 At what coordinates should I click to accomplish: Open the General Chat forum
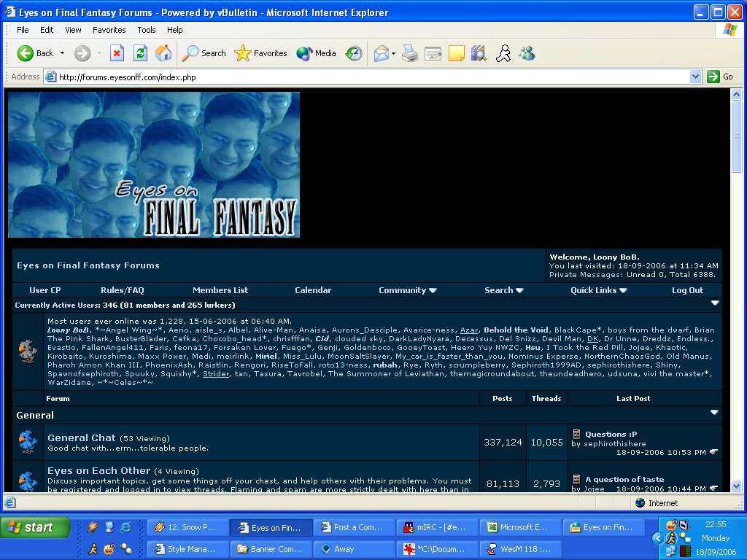pos(82,437)
